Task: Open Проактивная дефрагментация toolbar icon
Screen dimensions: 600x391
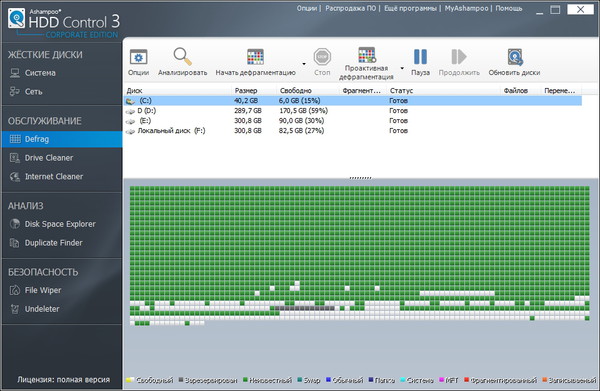Action: [367, 55]
